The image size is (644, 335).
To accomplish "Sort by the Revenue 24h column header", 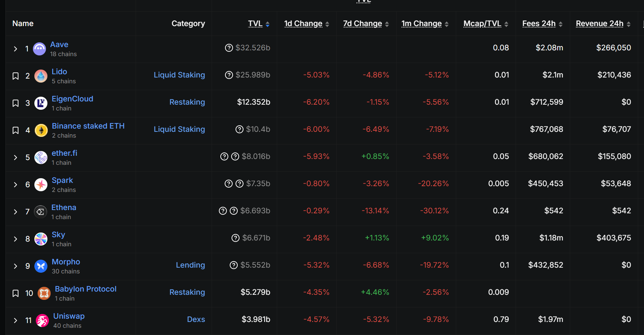I will click(599, 24).
